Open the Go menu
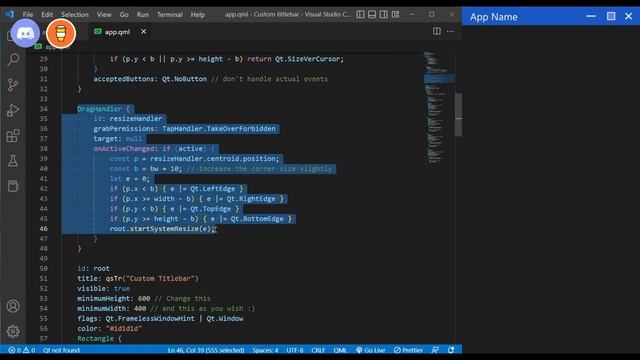 [x=124, y=14]
